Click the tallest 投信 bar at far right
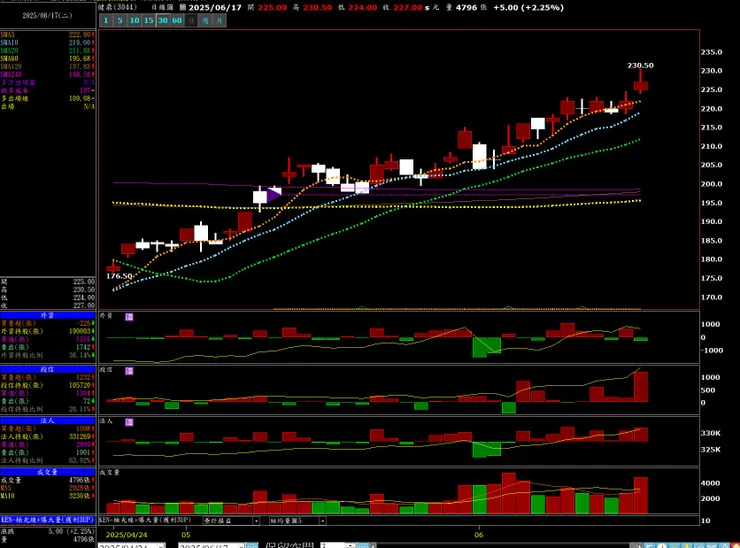Screen dimensions: 740x548 coord(640,387)
